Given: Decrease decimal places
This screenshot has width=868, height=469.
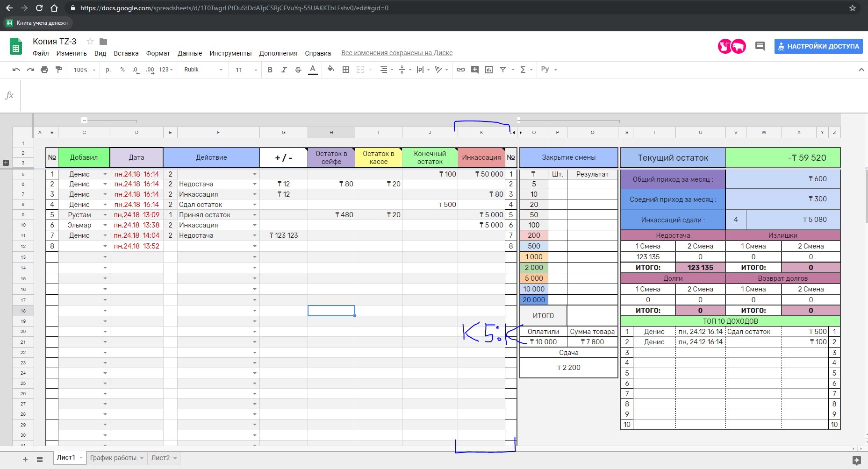Looking at the screenshot, I should (x=136, y=70).
